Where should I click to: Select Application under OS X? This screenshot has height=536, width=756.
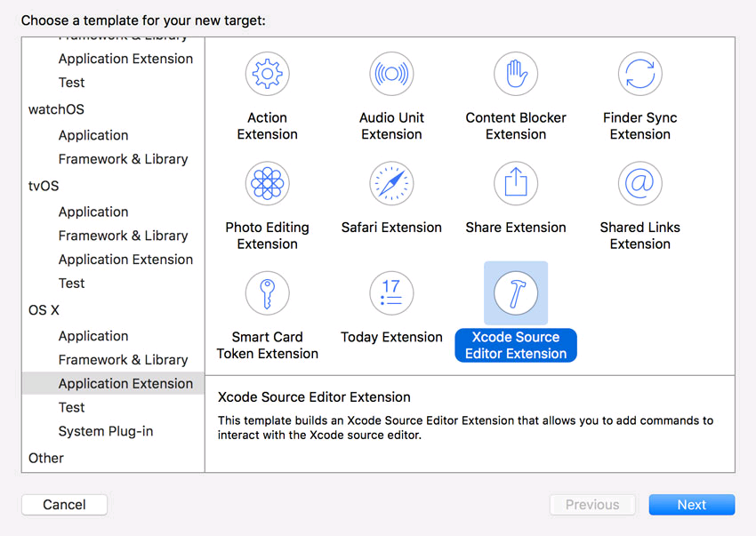[92, 336]
